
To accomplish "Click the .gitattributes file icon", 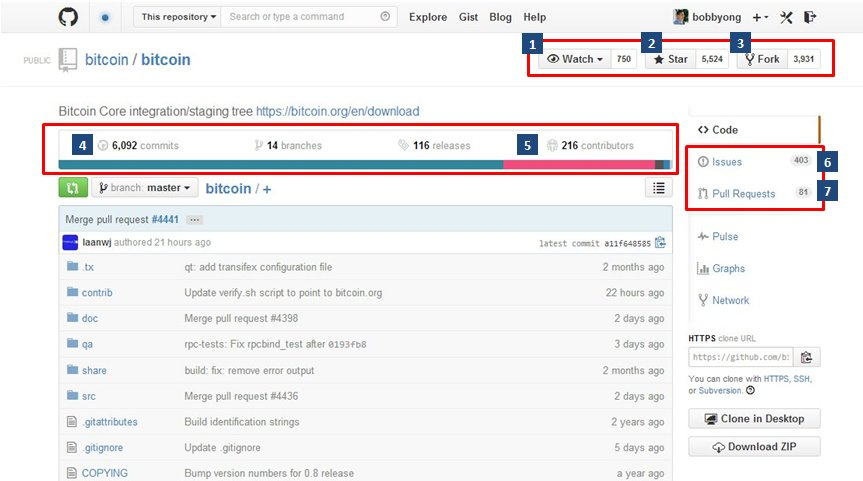I will (72, 422).
